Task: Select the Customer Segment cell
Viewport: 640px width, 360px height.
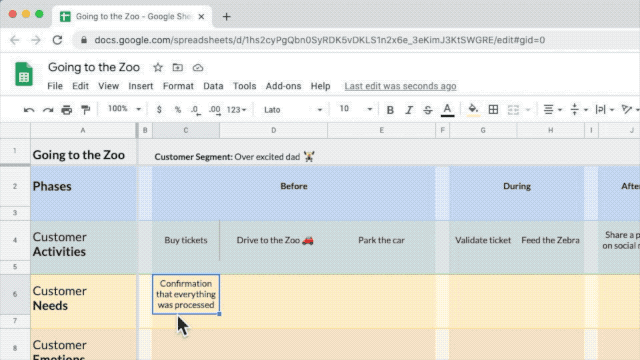Action: click(235, 157)
